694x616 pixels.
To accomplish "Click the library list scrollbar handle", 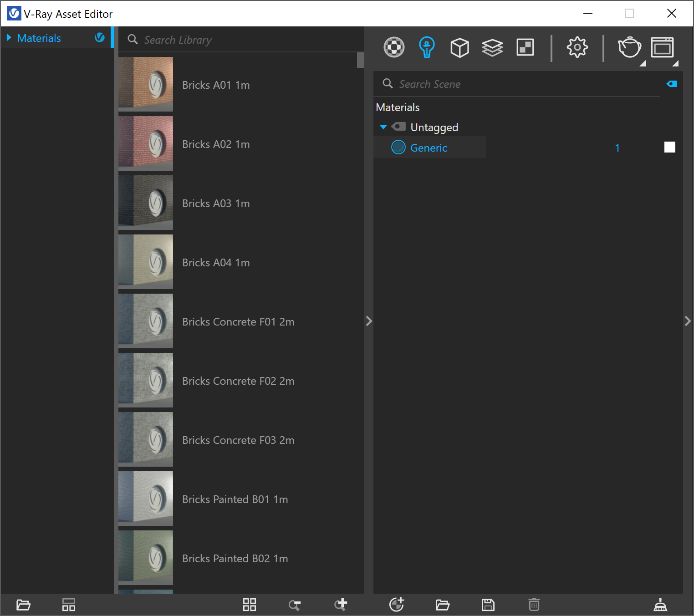I will pos(361,60).
